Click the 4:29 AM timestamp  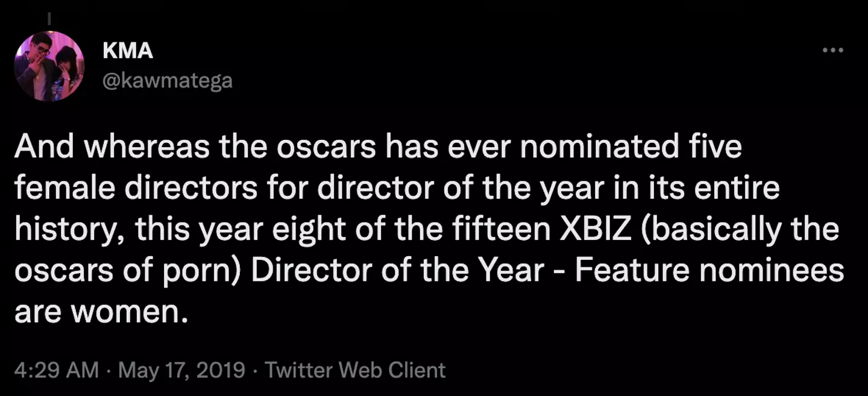pyautogui.click(x=56, y=369)
